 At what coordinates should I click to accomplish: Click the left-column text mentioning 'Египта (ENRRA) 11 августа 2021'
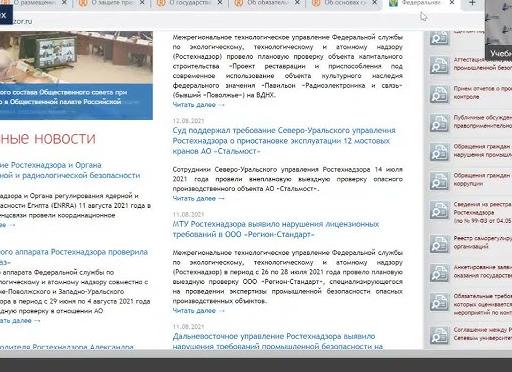click(x=75, y=205)
